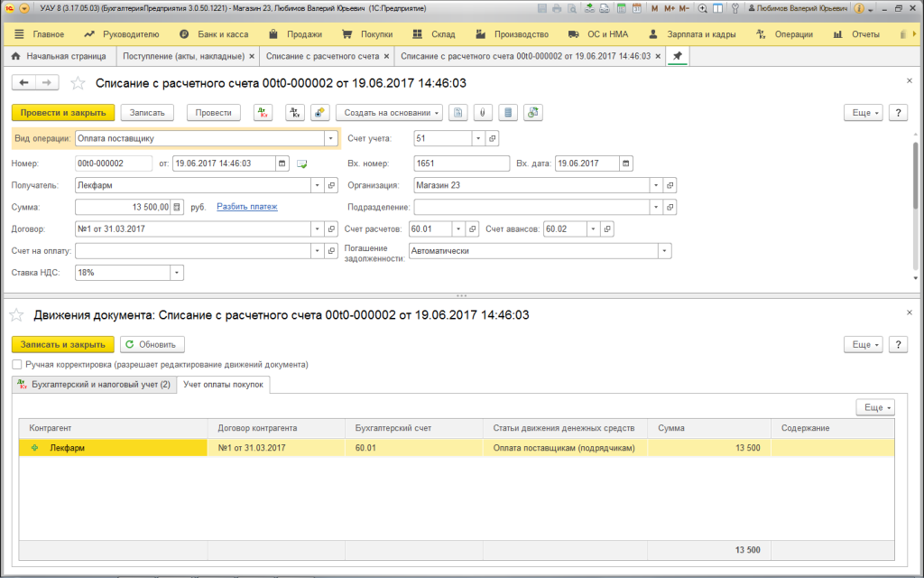Open the calculator from the title bar
The height and width of the screenshot is (578, 924).
(x=621, y=9)
